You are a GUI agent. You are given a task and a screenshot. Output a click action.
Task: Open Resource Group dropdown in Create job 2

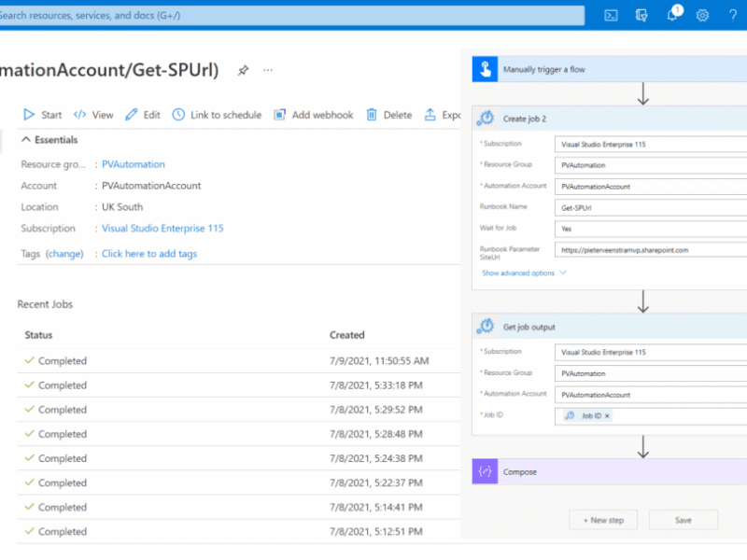pos(651,165)
